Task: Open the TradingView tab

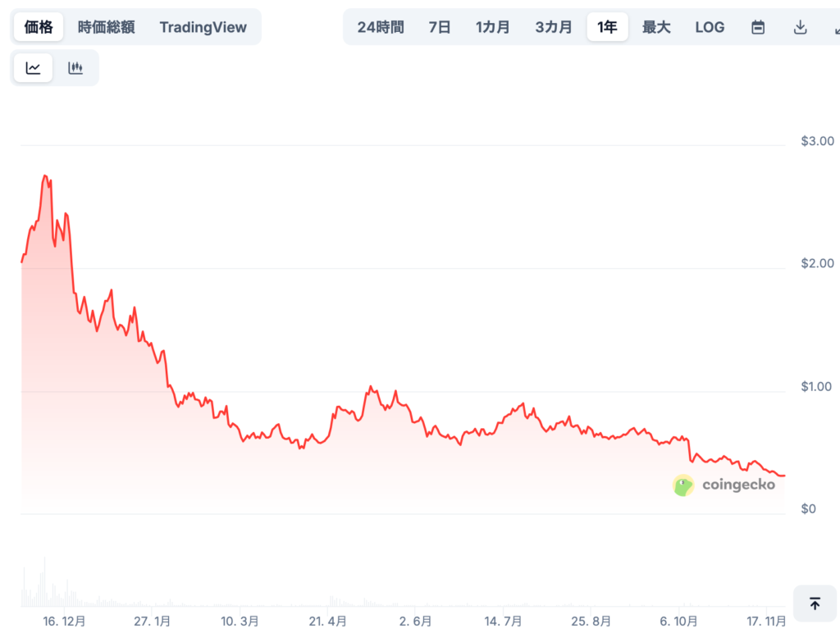Action: (203, 26)
